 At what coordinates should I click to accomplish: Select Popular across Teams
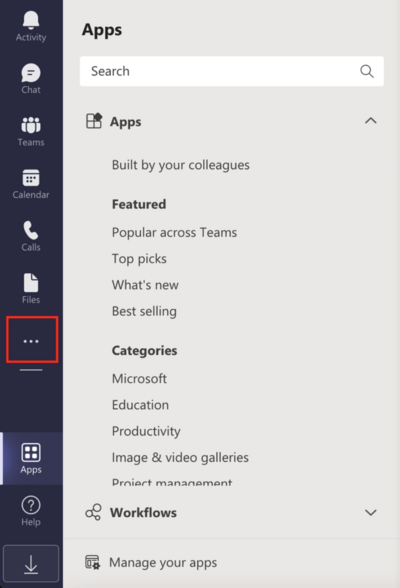[174, 232]
